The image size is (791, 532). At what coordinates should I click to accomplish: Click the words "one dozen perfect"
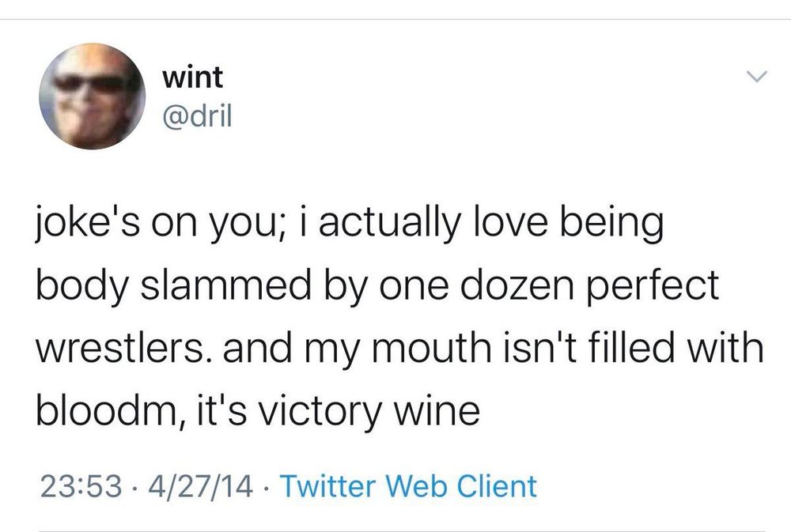pyautogui.click(x=548, y=285)
